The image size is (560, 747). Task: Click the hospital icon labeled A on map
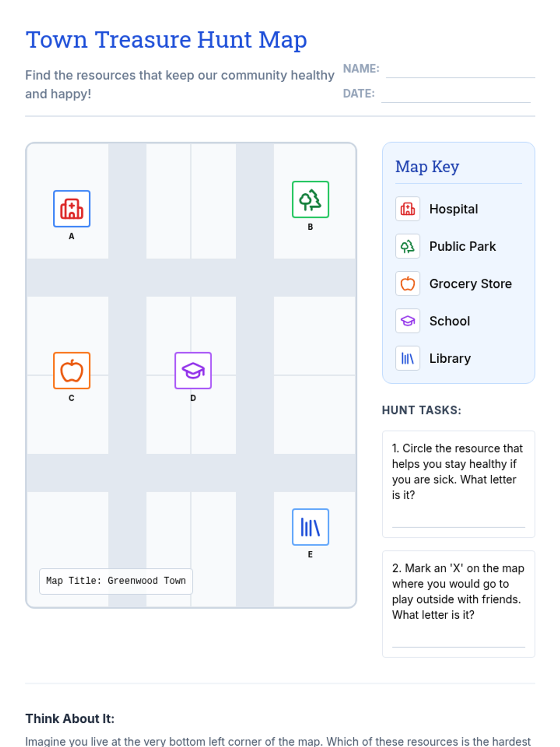pyautogui.click(x=71, y=209)
